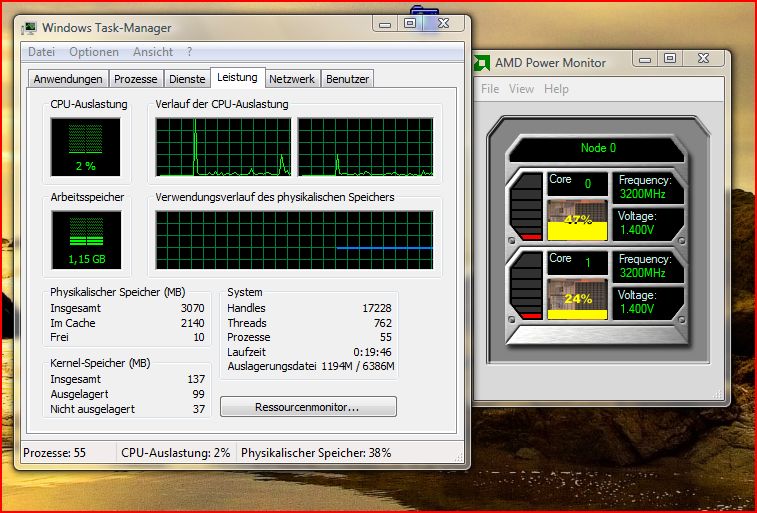The image size is (757, 513).
Task: Switch to the Anwendungen tab
Action: click(68, 79)
